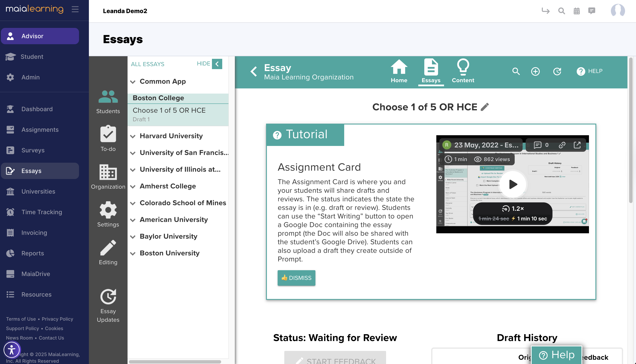The image size is (636, 364).
Task: Click the ALL ESSAYS link
Action: [148, 64]
